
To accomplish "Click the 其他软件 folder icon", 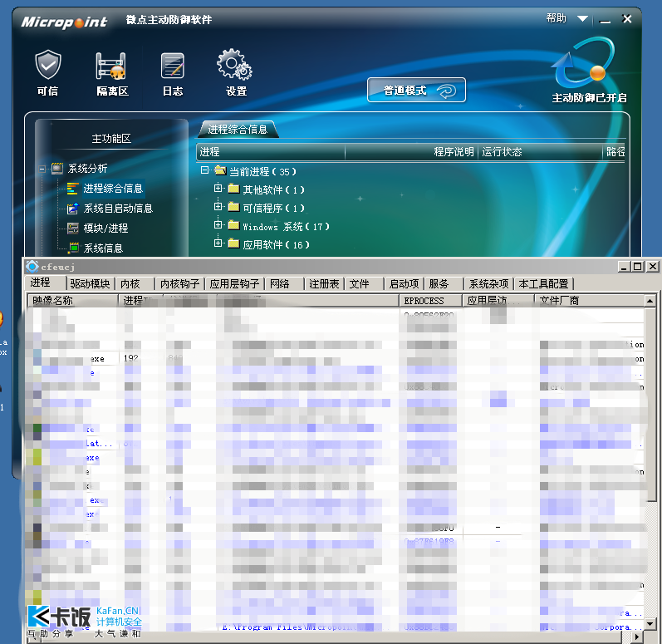I will [x=233, y=189].
